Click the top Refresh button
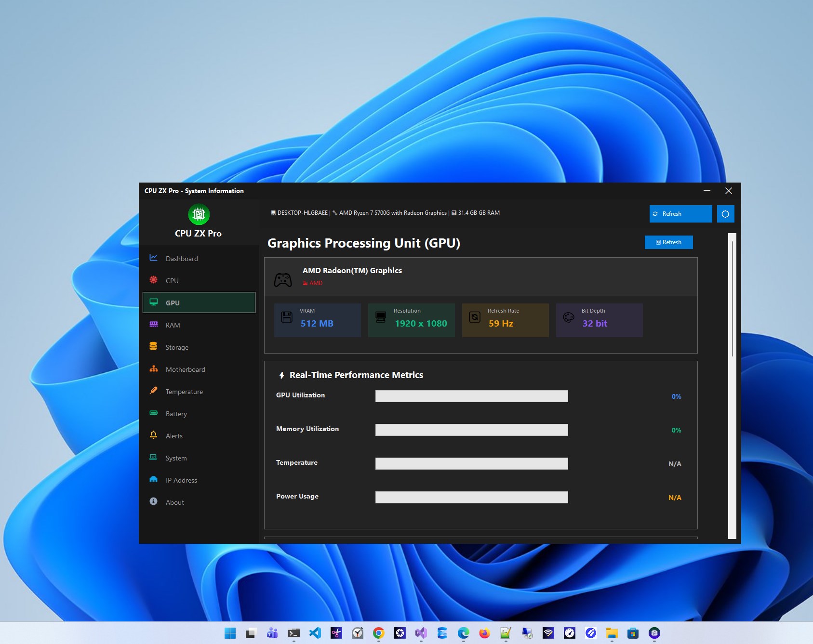813x644 pixels. 680,213
